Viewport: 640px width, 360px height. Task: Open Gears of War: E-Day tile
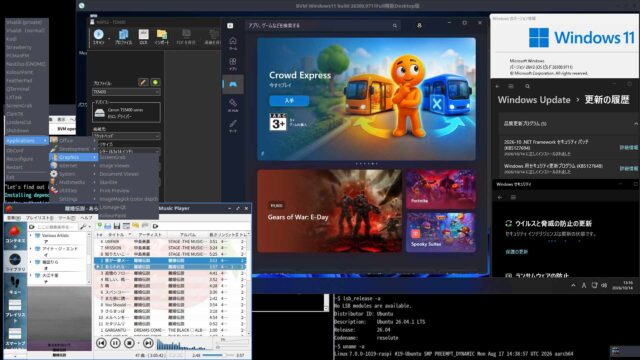329,211
